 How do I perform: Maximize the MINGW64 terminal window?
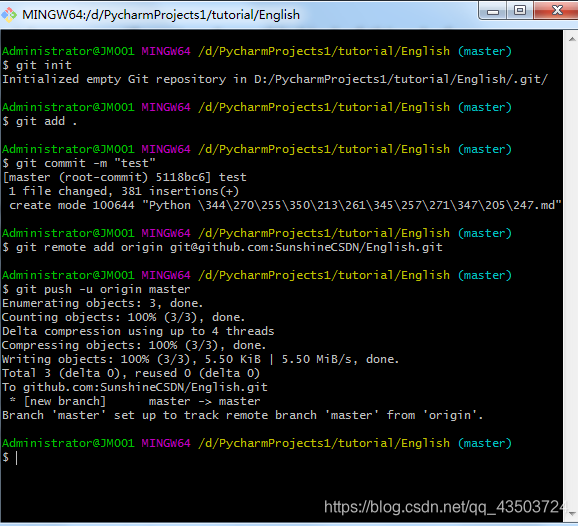coord(520,10)
